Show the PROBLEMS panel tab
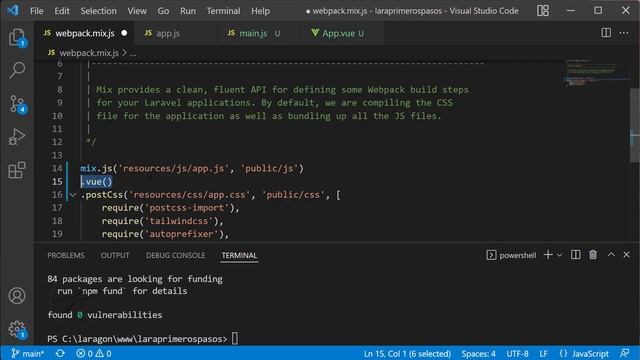 (66, 256)
